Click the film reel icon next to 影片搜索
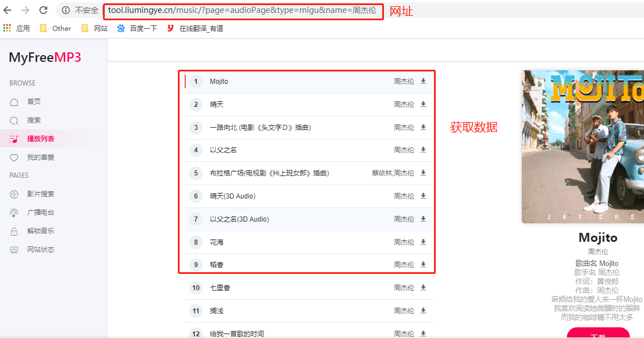This screenshot has height=338, width=644. [14, 194]
